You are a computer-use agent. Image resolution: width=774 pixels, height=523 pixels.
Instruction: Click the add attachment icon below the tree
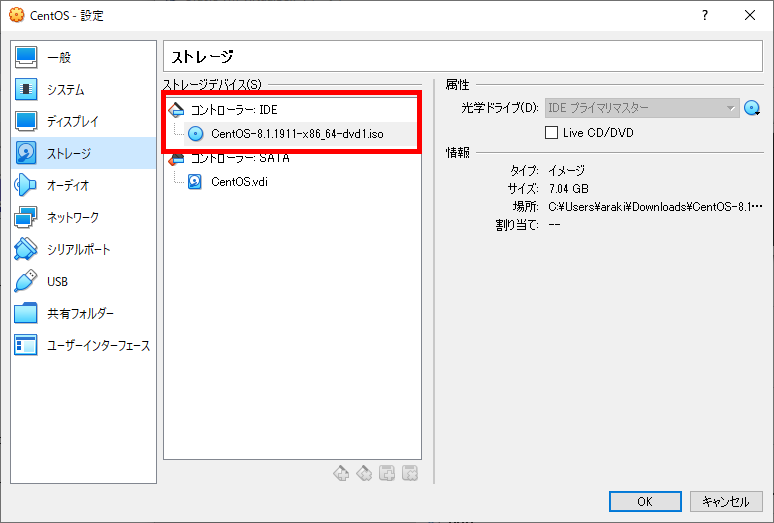point(387,473)
